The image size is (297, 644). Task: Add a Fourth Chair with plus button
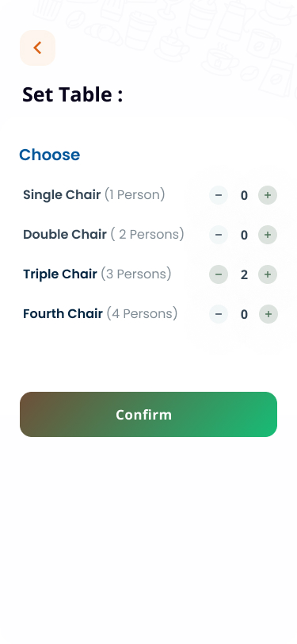268,314
